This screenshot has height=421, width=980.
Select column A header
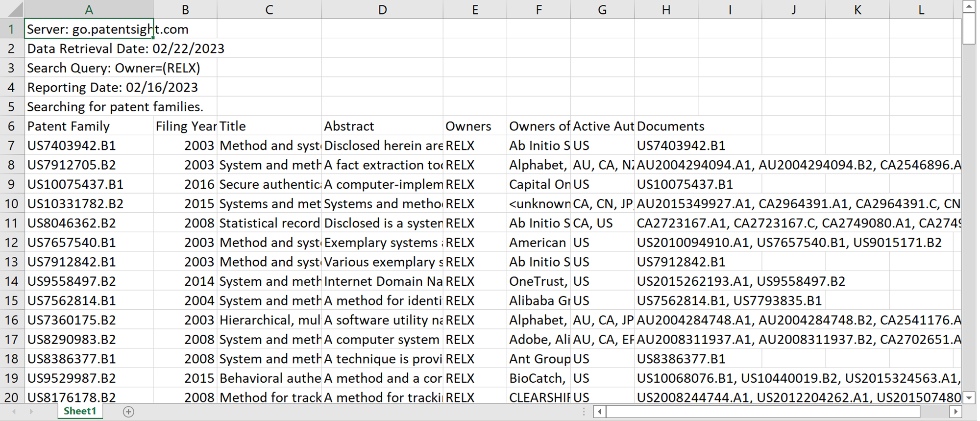pyautogui.click(x=89, y=10)
